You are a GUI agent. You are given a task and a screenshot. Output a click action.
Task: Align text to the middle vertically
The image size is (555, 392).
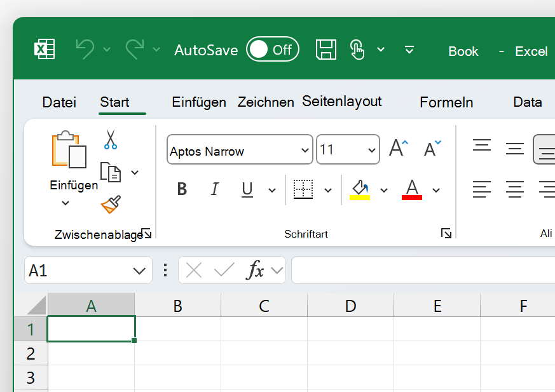click(x=515, y=148)
